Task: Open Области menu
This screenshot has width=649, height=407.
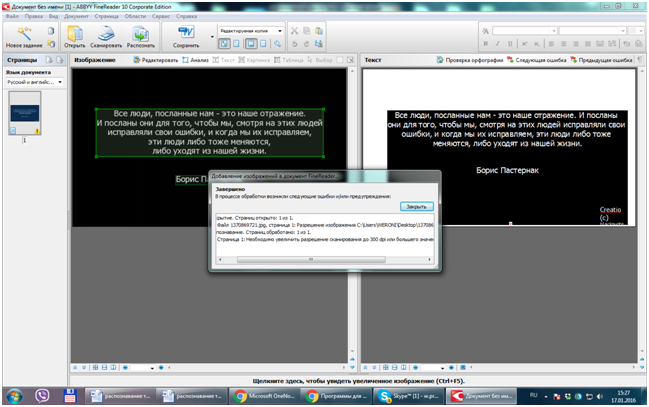Action: 135,16
